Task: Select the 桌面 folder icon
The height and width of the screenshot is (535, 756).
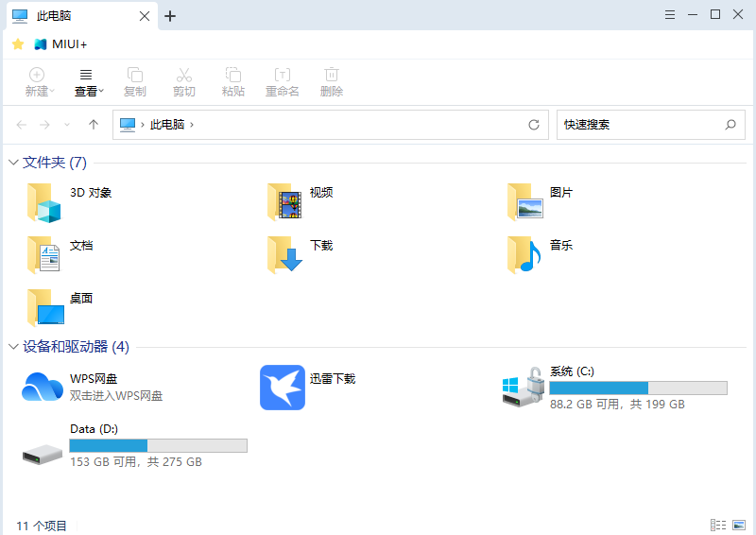Action: coord(45,308)
